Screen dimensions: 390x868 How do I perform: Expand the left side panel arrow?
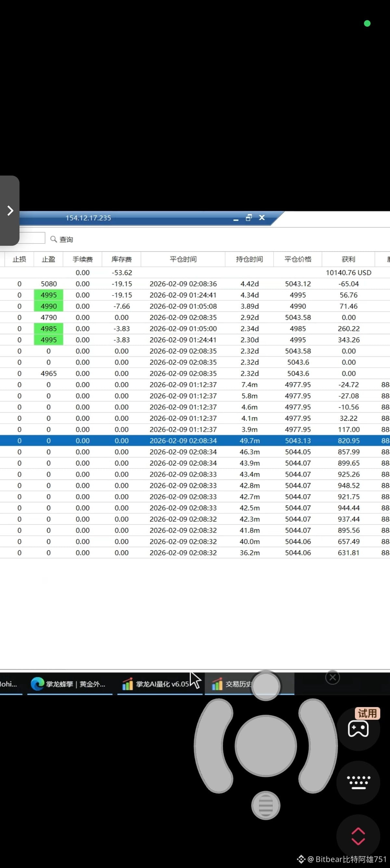[10, 211]
